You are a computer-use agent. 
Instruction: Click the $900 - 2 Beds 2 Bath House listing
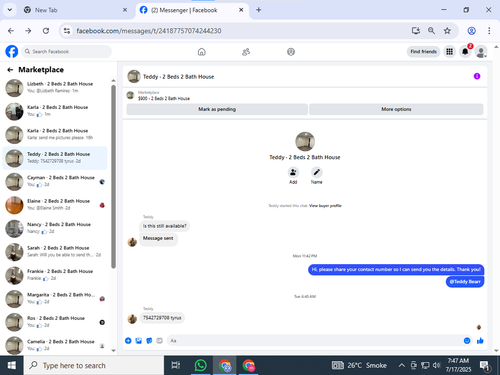coord(164,98)
